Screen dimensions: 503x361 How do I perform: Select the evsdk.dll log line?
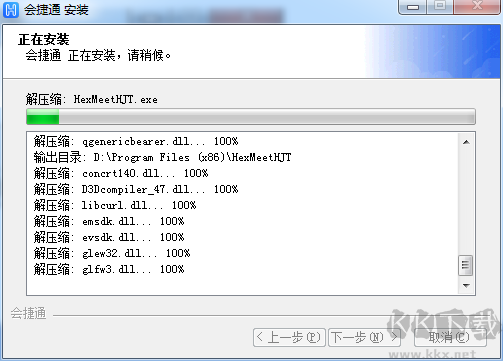point(109,237)
